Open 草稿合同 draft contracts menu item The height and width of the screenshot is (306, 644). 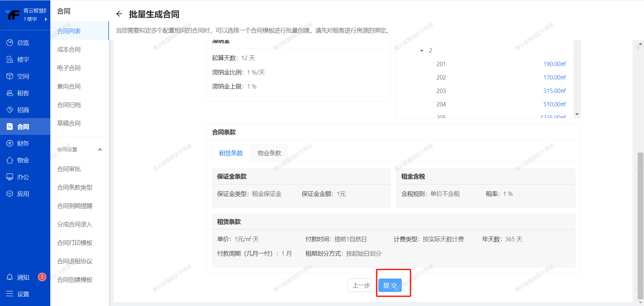[69, 123]
